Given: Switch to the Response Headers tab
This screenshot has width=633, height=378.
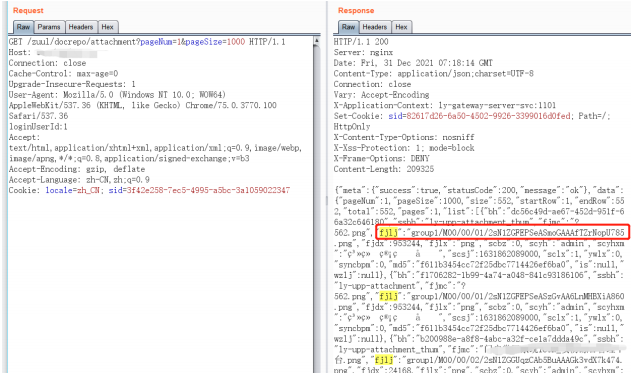Looking at the screenshot, I should [375, 27].
